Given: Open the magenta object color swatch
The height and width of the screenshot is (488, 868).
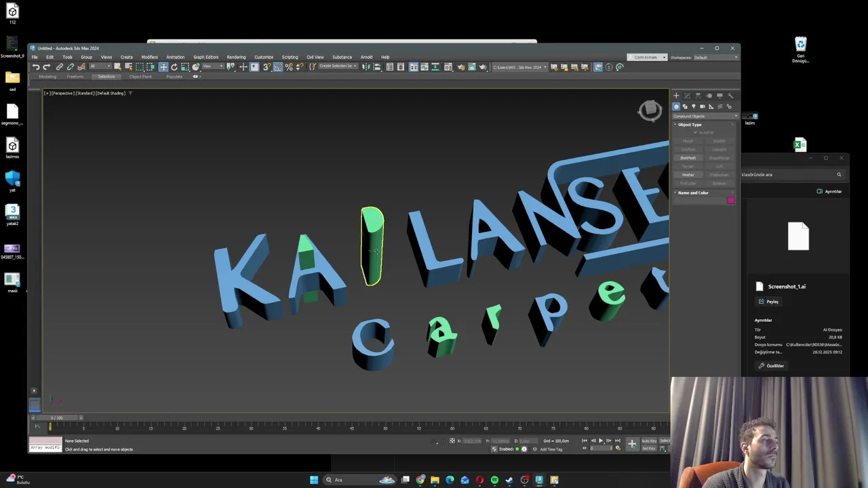Looking at the screenshot, I should click(x=731, y=200).
